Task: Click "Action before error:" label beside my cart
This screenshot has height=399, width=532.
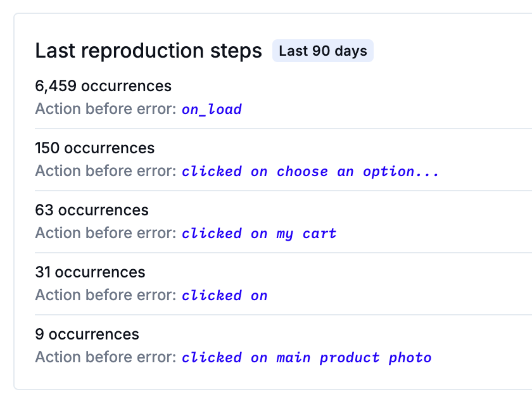Action: click(106, 234)
